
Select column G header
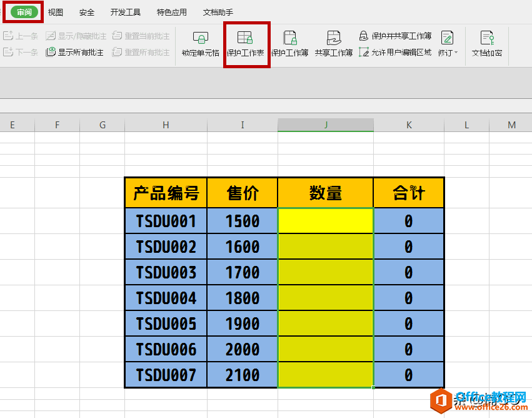[x=102, y=125]
